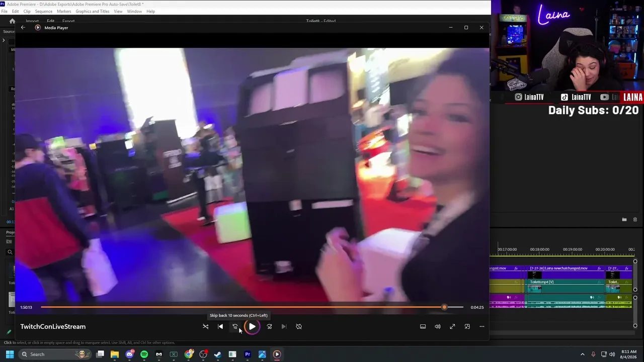Open the clock showing 8:11 AM
This screenshot has width=644, height=362.
[x=629, y=351]
